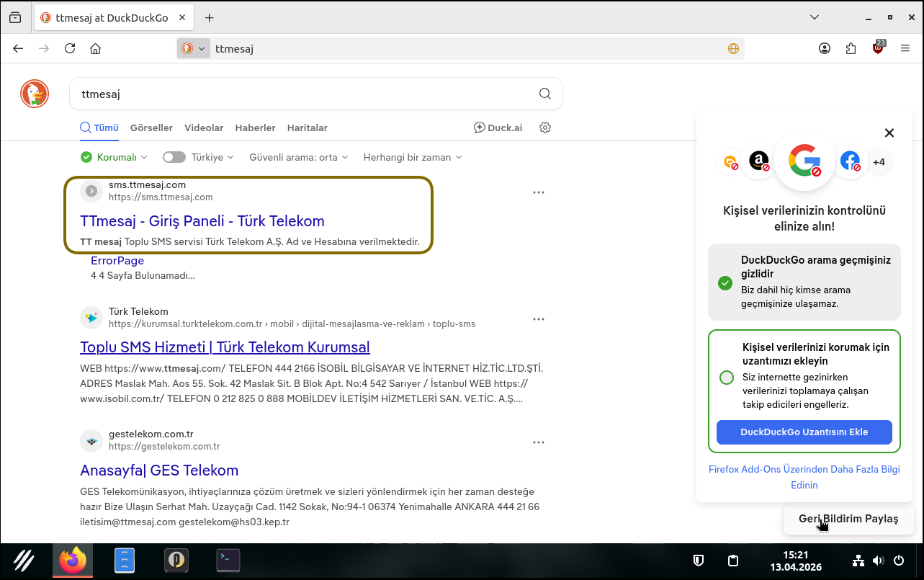Open Toplu SMS Hizmeti Türk Telekom Kurumsal link
Viewport: 924px width, 580px height.
click(x=225, y=347)
